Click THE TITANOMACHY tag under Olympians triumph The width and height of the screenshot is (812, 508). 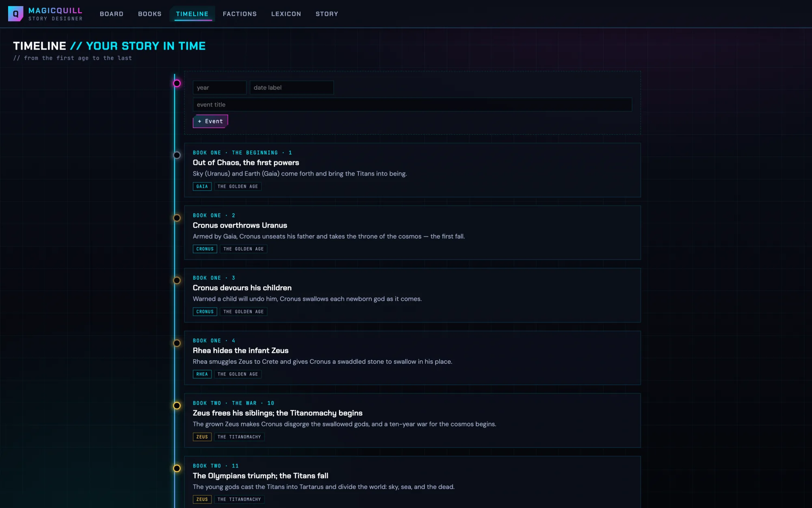point(239,499)
